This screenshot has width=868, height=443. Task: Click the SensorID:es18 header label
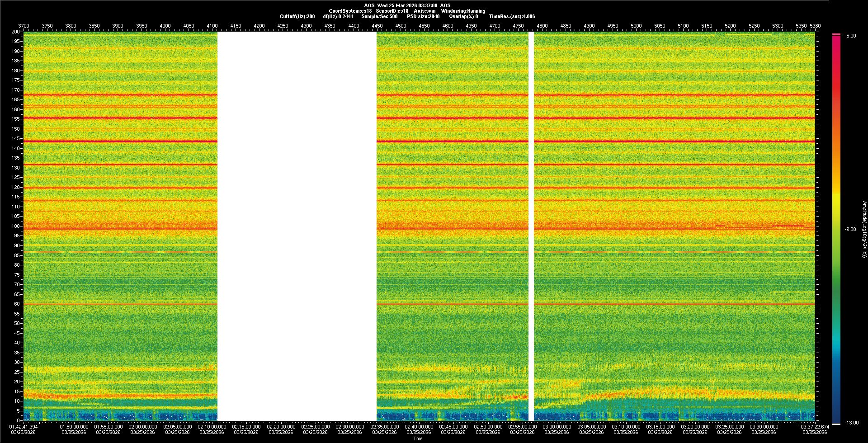392,11
